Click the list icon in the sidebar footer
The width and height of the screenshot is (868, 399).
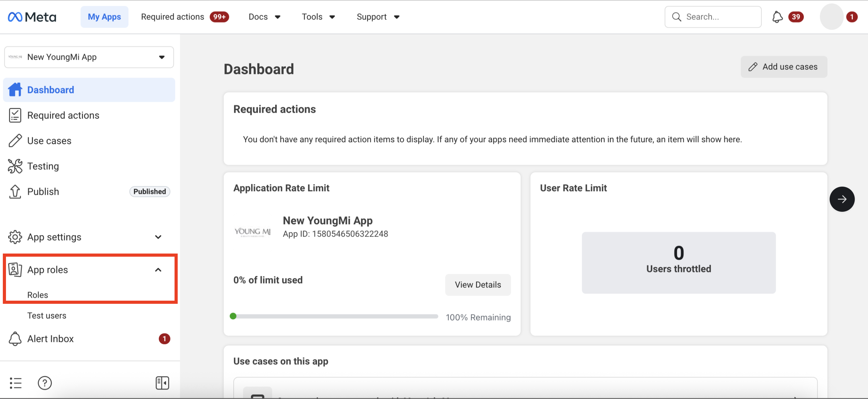(15, 383)
